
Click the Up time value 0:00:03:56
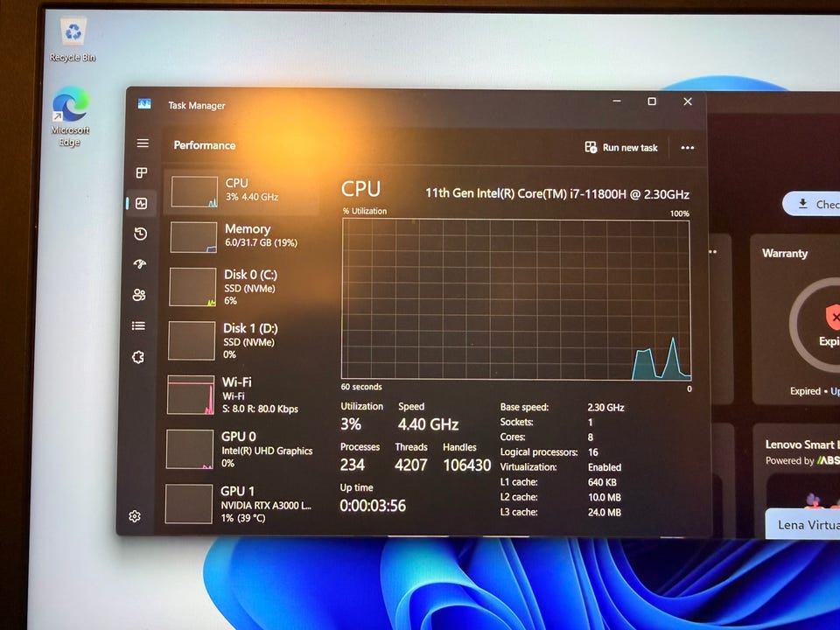(x=373, y=506)
